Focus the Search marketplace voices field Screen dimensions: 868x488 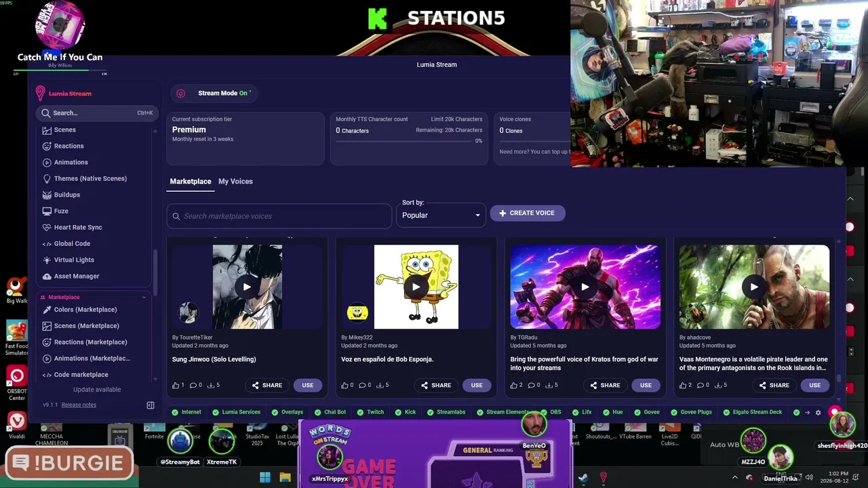point(279,216)
